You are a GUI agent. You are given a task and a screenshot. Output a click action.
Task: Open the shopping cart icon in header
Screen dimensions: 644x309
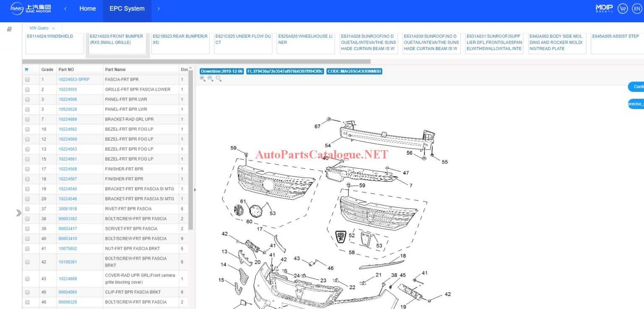tap(623, 8)
